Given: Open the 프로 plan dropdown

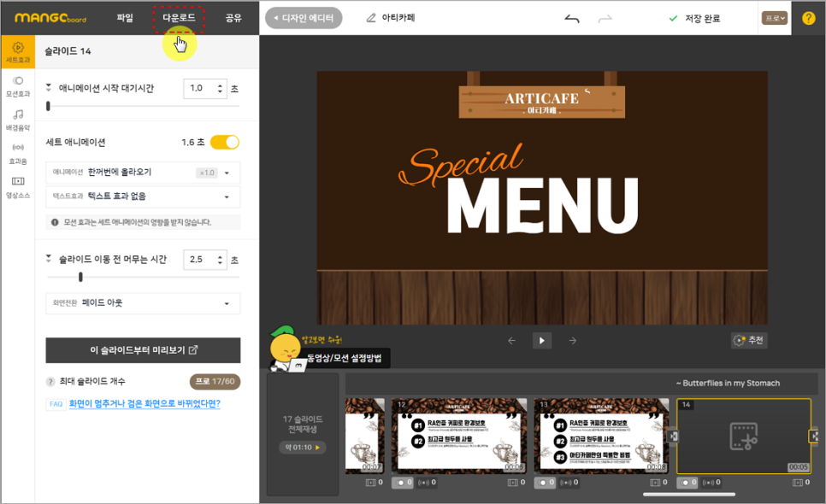Looking at the screenshot, I should coord(775,18).
